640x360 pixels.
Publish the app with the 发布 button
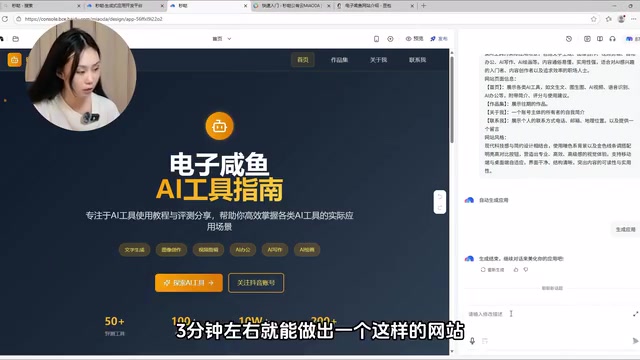click(439, 39)
